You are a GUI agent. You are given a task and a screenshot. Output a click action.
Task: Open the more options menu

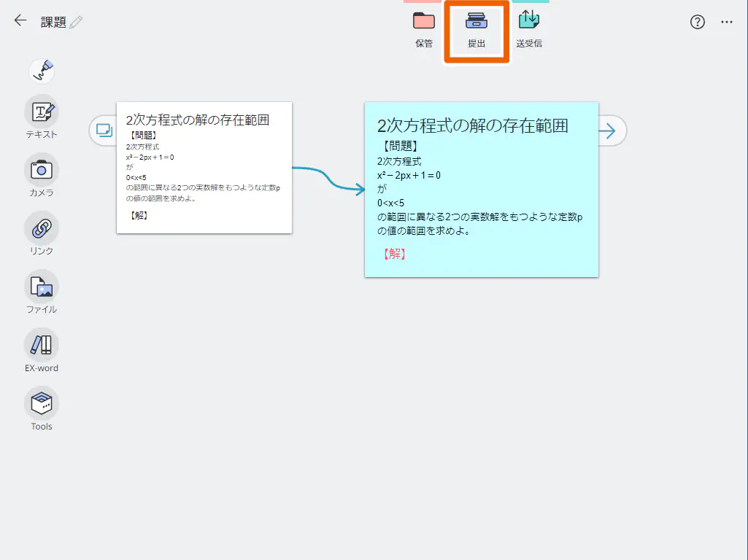pyautogui.click(x=727, y=23)
